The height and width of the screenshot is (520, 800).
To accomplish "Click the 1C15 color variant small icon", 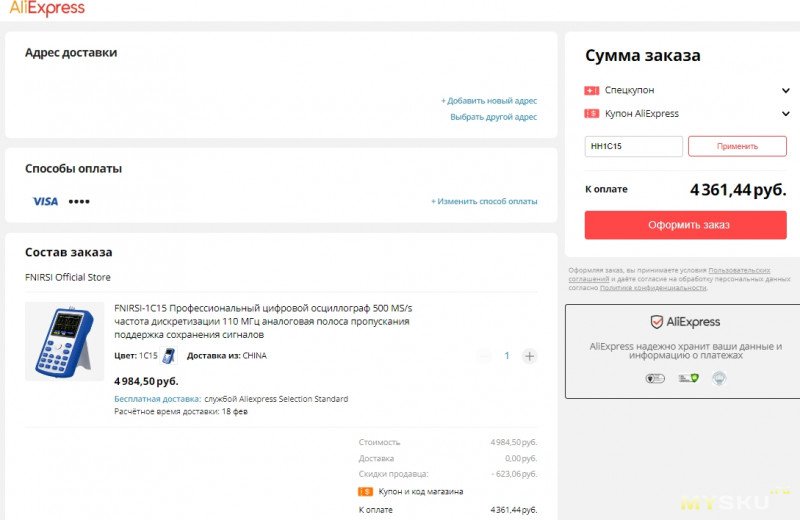I will [168, 356].
